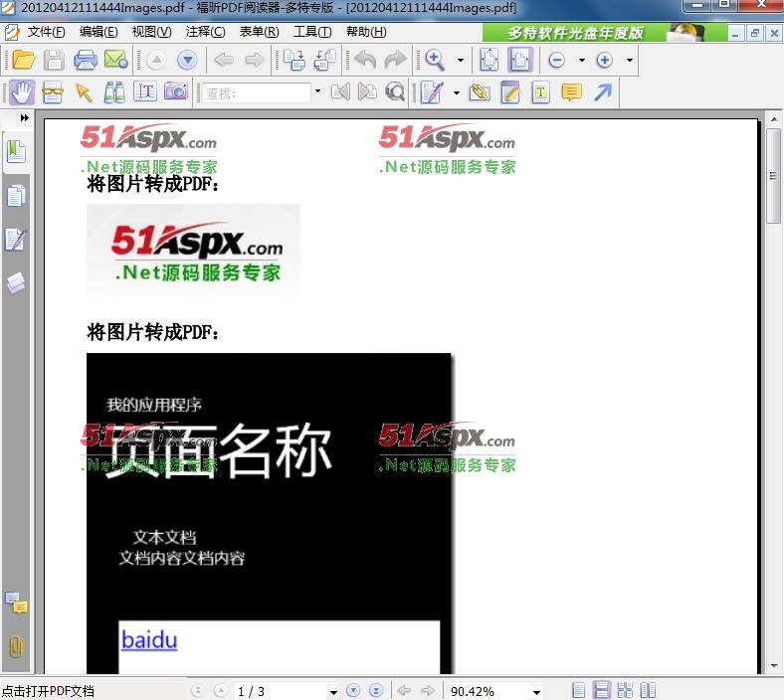This screenshot has height=700, width=784.
Task: Click the baidu hyperlink
Action: coord(149,640)
